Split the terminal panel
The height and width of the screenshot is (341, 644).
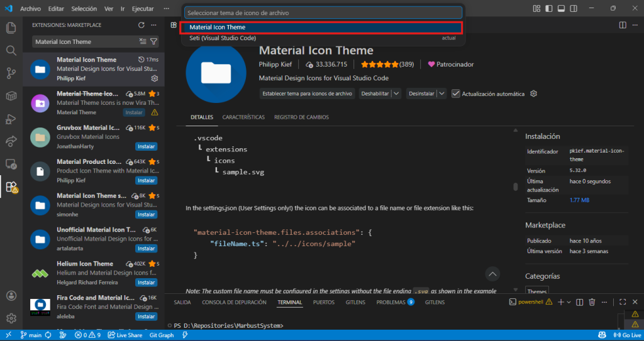[579, 302]
